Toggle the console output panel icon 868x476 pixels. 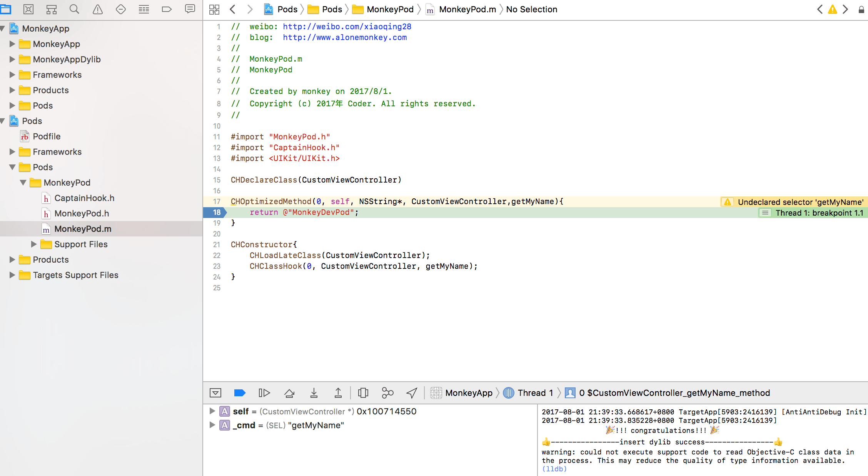215,393
